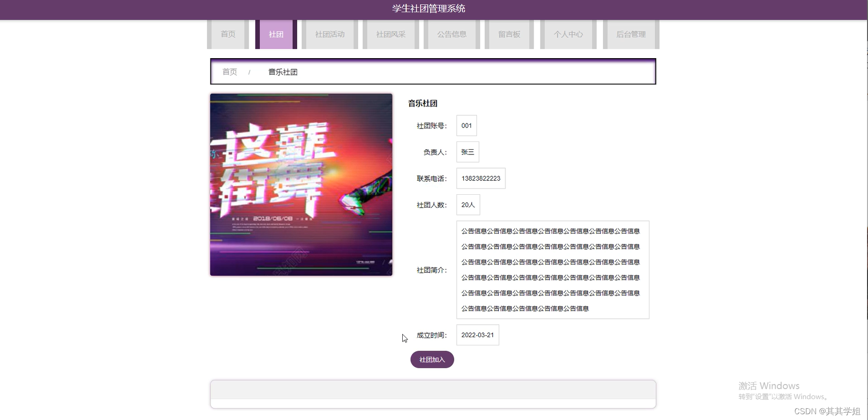868x420 pixels.
Task: Open the 社团风采 tab
Action: click(391, 34)
